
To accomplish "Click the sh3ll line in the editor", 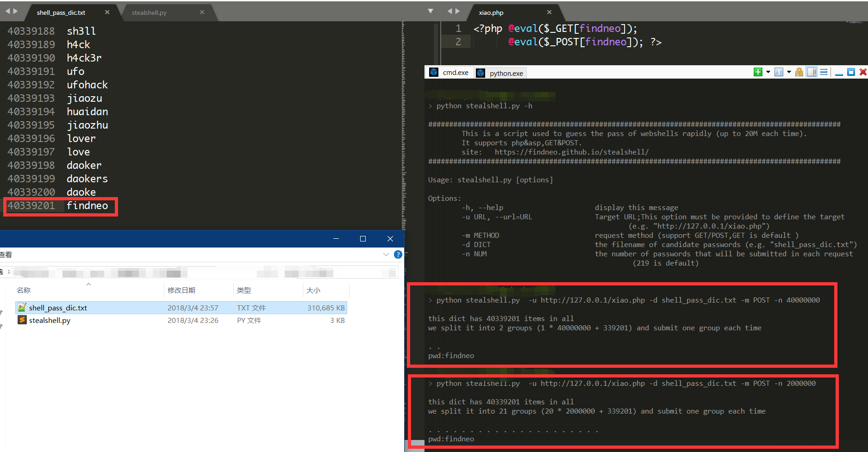I will click(x=81, y=31).
